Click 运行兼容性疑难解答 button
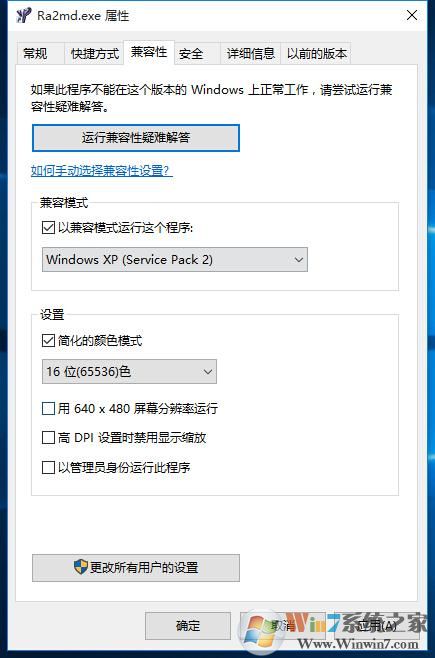435x658 pixels. point(136,138)
